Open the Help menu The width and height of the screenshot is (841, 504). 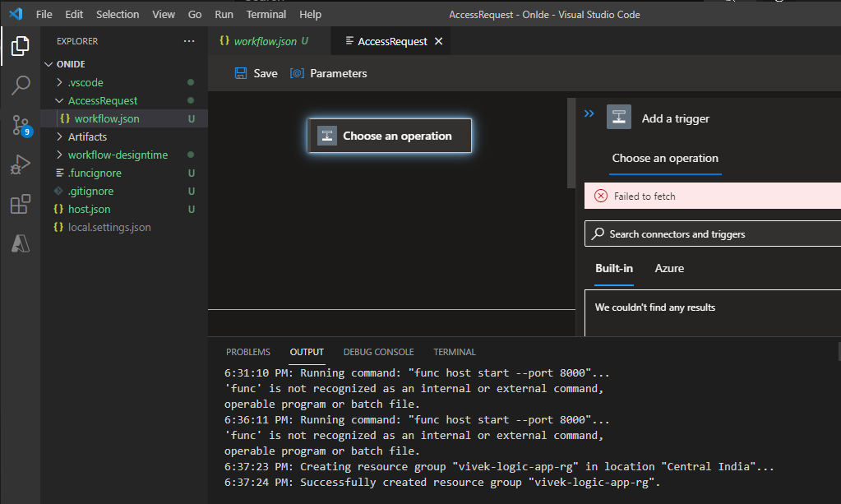point(310,15)
